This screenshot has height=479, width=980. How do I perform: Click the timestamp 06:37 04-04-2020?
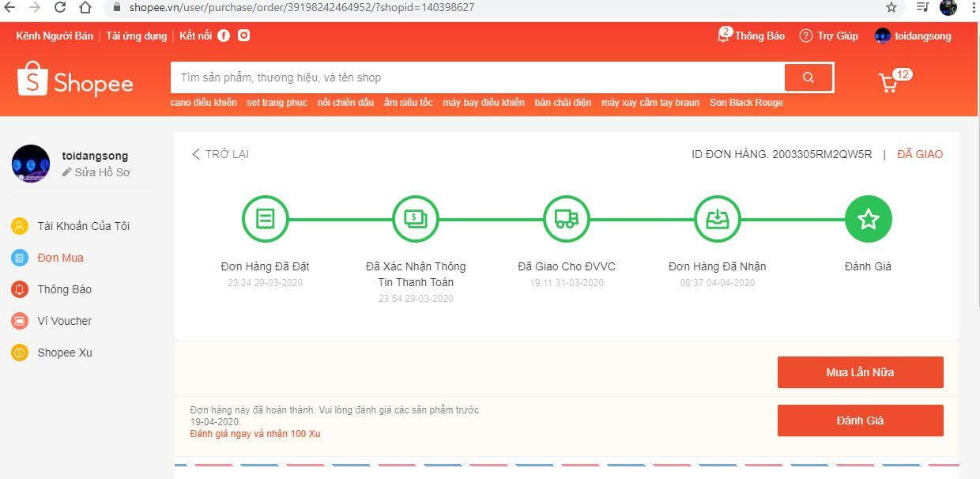[x=718, y=282]
